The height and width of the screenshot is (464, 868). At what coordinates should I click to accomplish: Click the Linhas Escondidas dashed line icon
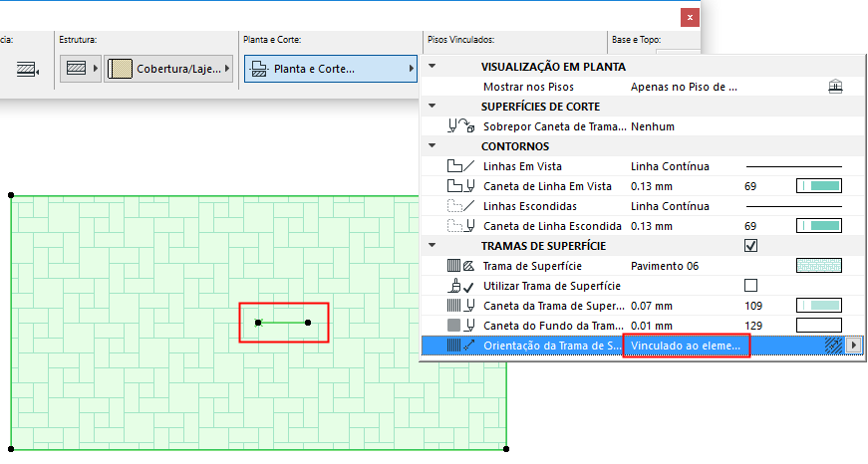[460, 206]
